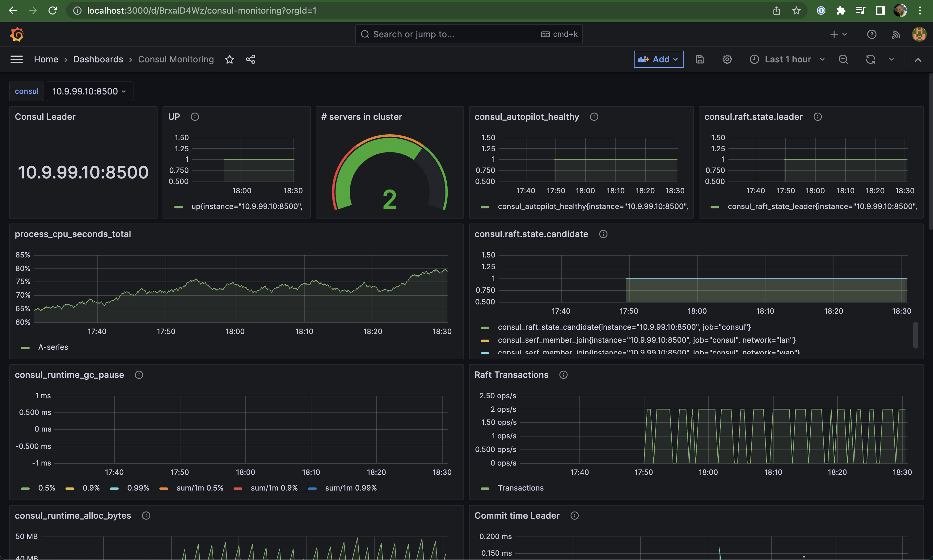Star the Consul Monitoring dashboard
Viewport: 933px width, 560px height.
230,59
